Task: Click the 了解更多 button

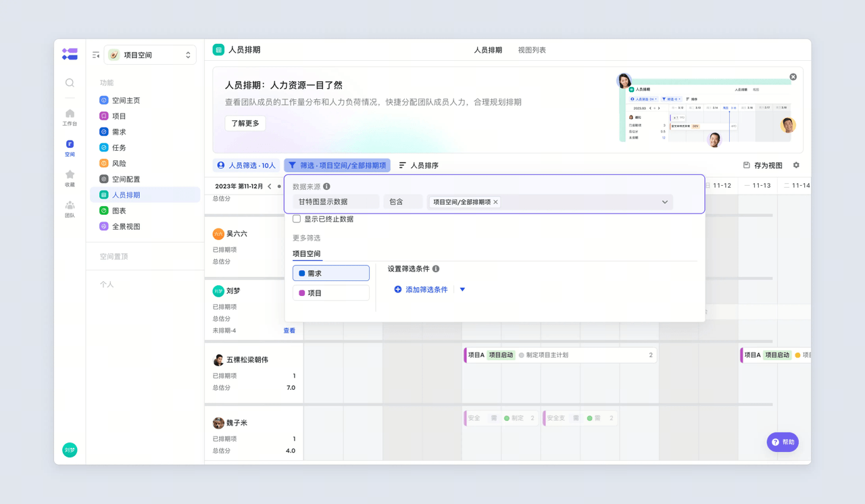Action: 245,124
